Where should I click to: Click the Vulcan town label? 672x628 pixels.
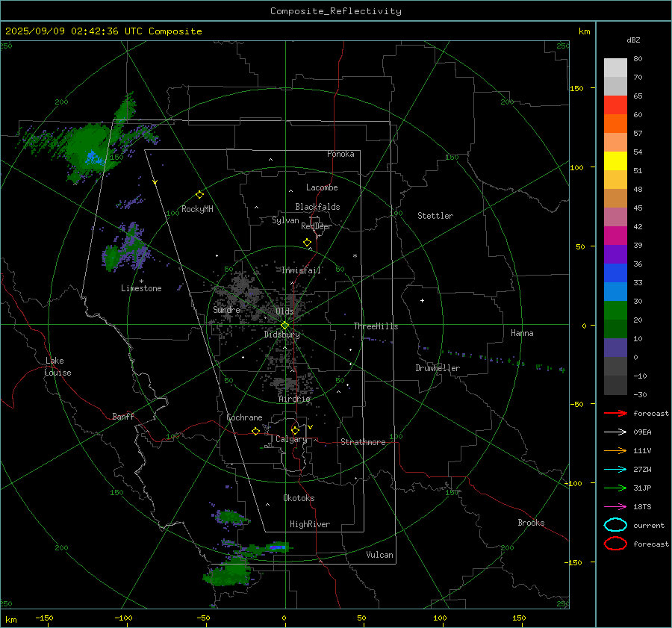coord(380,555)
